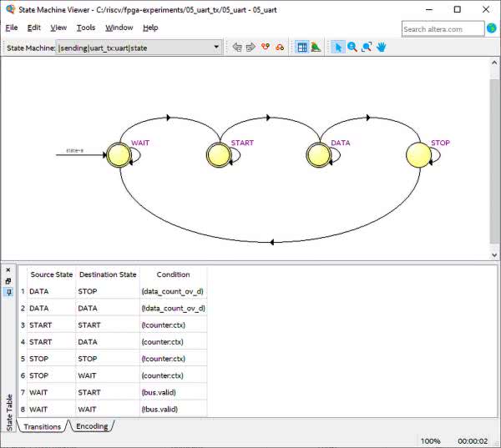
Task: Click the Source State column header
Action: coord(52,274)
